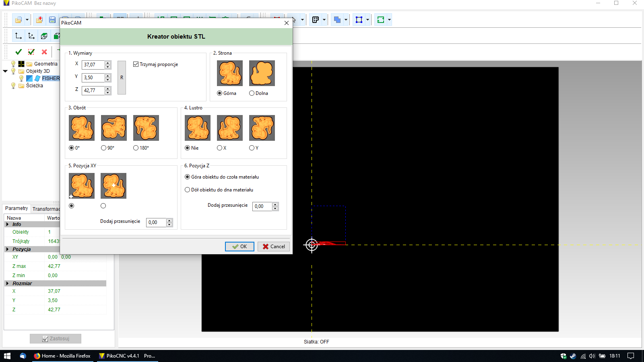Image resolution: width=644 pixels, height=362 pixels.
Task: Select the Dolna radio button
Action: 252,93
